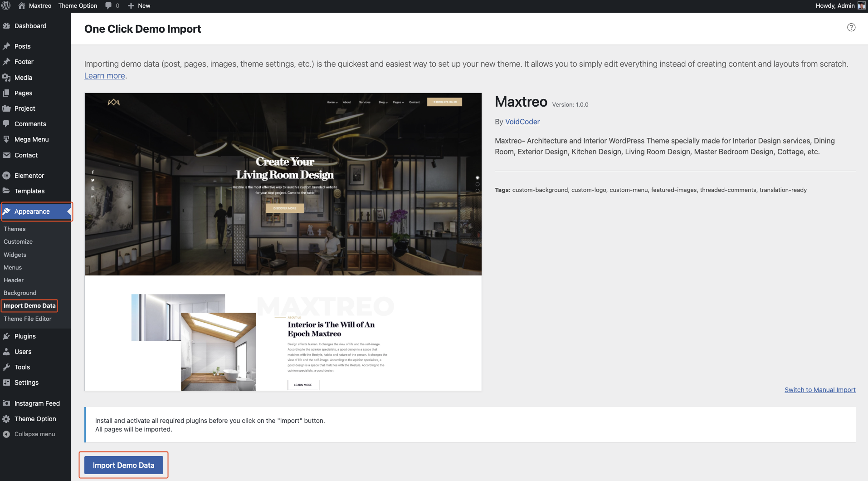Click the Instagram Feed camera icon
The width and height of the screenshot is (868, 481).
[6, 403]
